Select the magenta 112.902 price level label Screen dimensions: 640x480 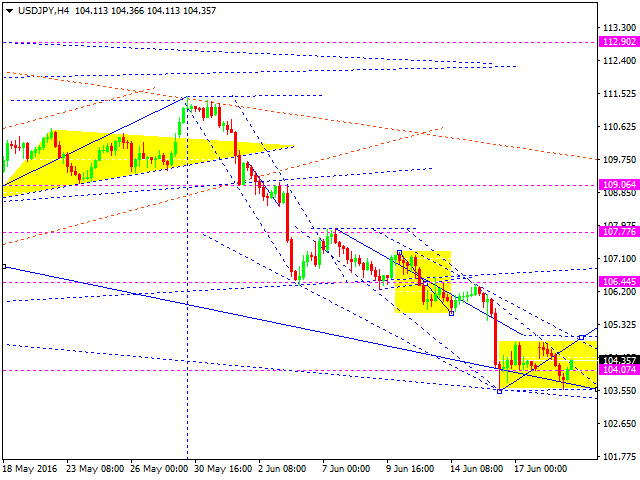coord(619,42)
